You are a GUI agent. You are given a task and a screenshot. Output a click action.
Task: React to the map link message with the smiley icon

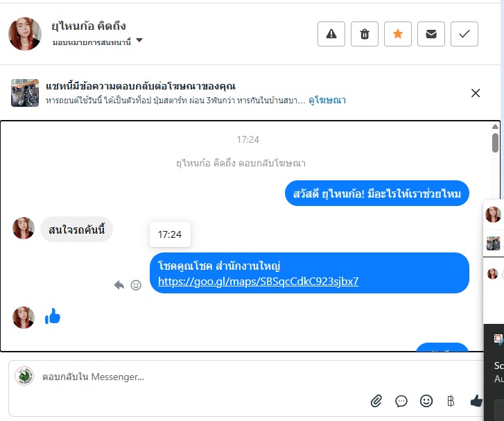tap(136, 284)
